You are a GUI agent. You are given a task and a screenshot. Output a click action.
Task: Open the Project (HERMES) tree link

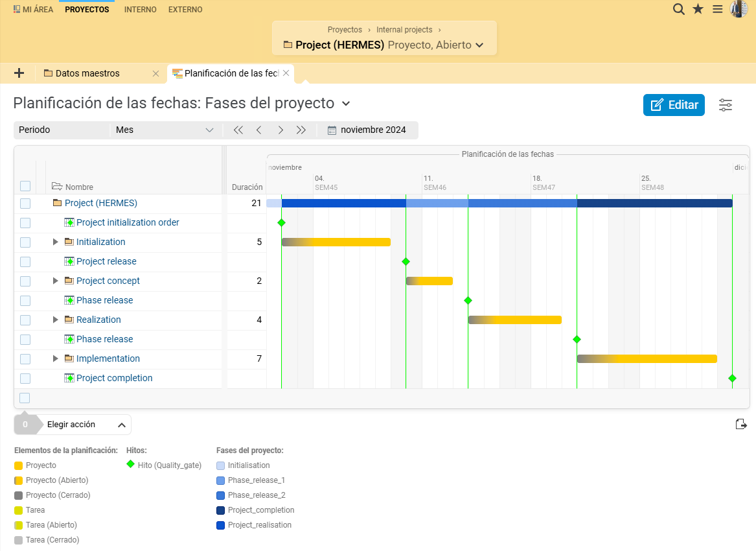101,203
